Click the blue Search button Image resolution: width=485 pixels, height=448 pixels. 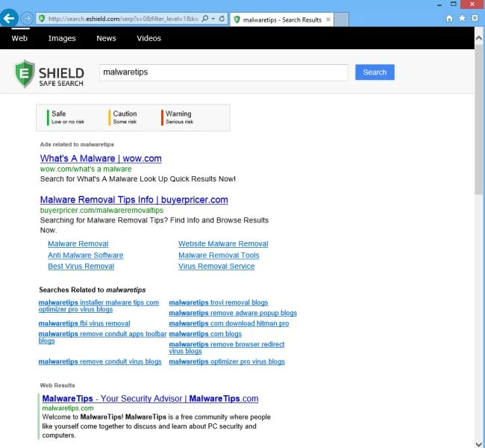(x=375, y=72)
